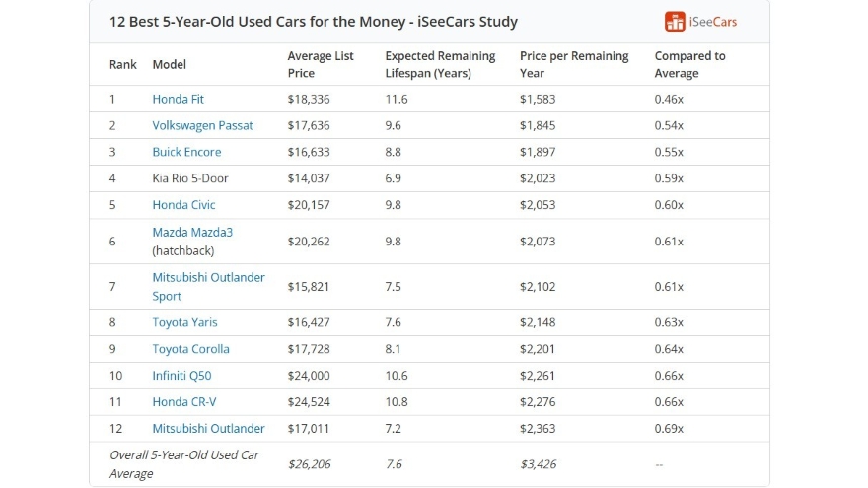Click the Compared to Average header
The height and width of the screenshot is (488, 868).
click(689, 64)
